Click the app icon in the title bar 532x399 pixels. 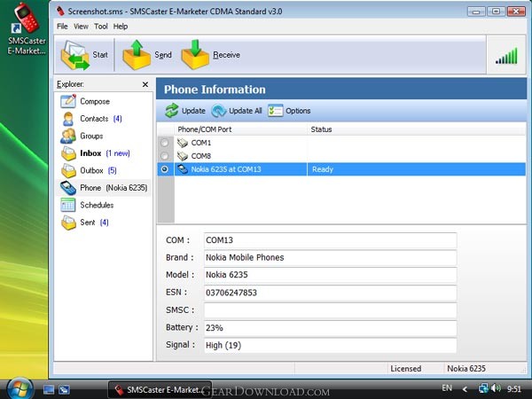60,11
